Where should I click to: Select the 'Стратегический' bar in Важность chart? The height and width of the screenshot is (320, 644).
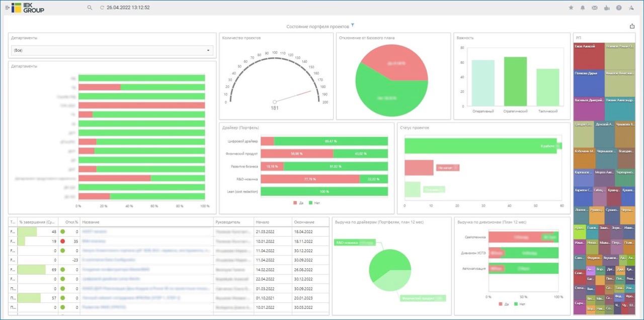515,80
